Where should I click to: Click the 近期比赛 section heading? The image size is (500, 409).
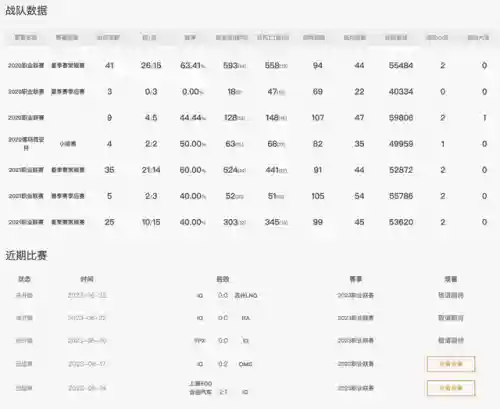pos(26,255)
